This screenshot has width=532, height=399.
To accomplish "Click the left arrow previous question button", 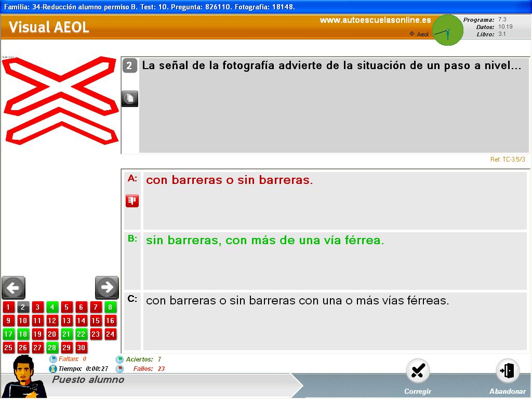I will click(14, 287).
